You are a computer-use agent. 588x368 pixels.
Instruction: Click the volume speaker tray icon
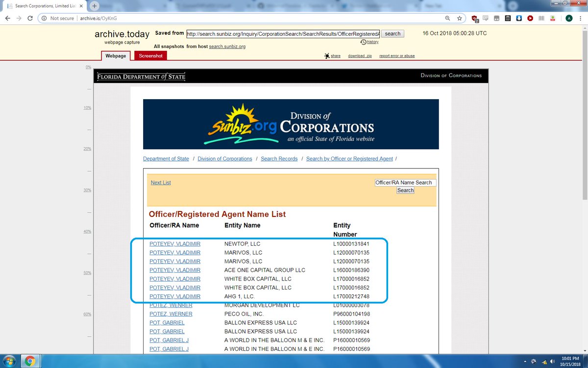[552, 361]
